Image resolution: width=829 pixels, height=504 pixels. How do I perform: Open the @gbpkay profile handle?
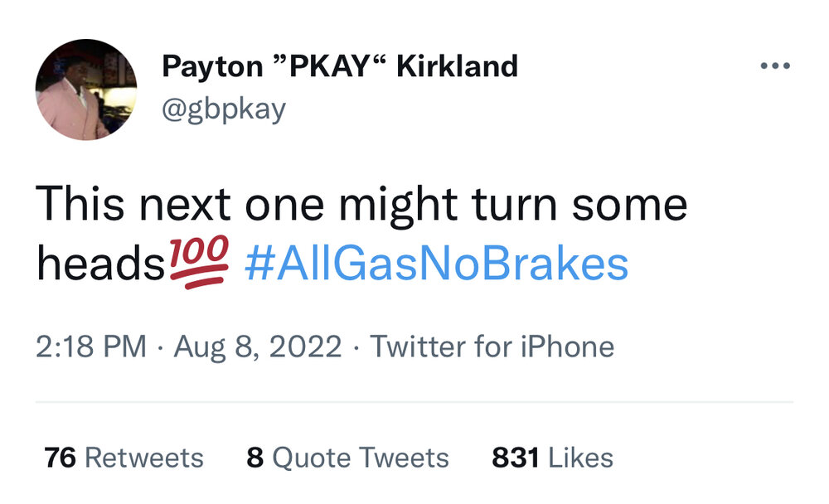[222, 109]
